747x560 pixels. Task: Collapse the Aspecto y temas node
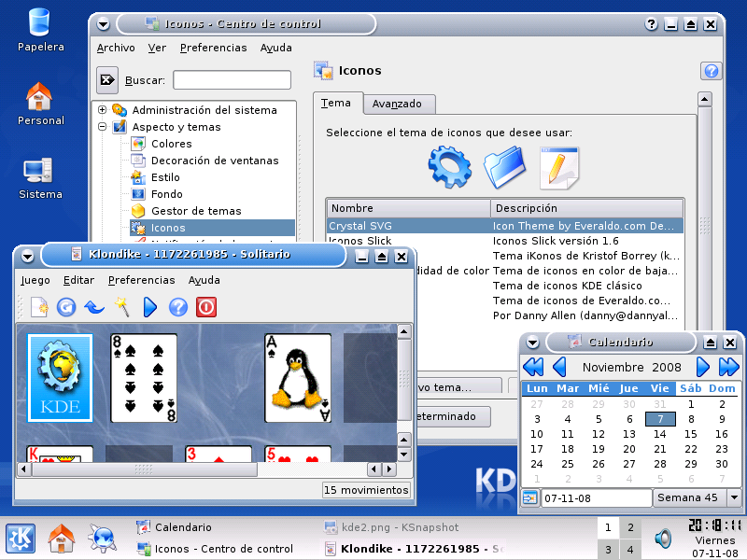(x=102, y=127)
